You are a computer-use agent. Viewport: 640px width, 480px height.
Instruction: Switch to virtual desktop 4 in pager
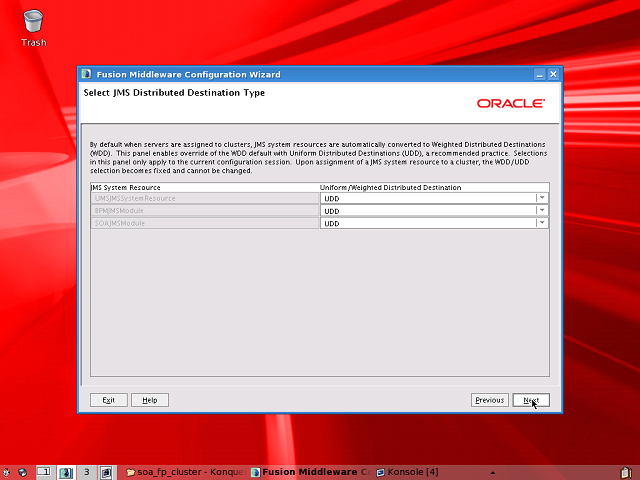107,472
